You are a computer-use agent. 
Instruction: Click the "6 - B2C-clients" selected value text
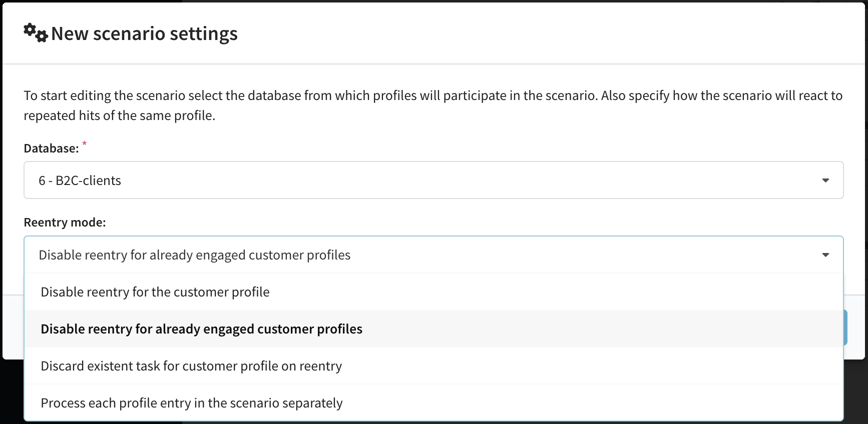click(x=80, y=180)
